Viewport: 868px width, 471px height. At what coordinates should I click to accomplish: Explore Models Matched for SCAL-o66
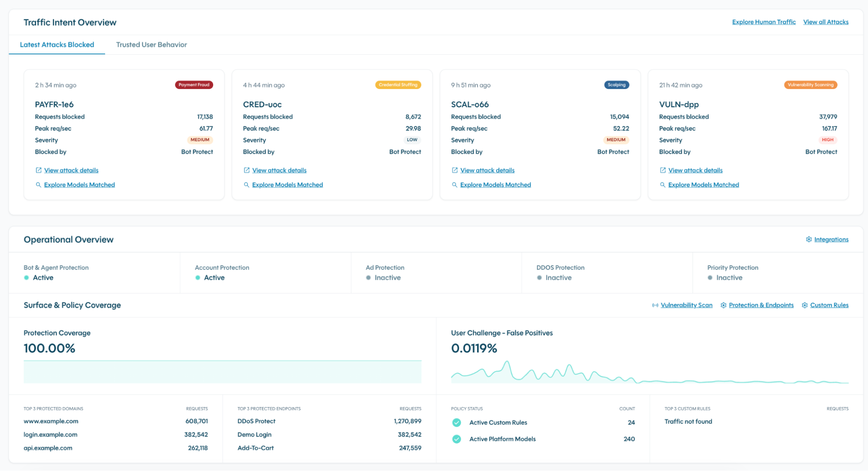pos(495,185)
